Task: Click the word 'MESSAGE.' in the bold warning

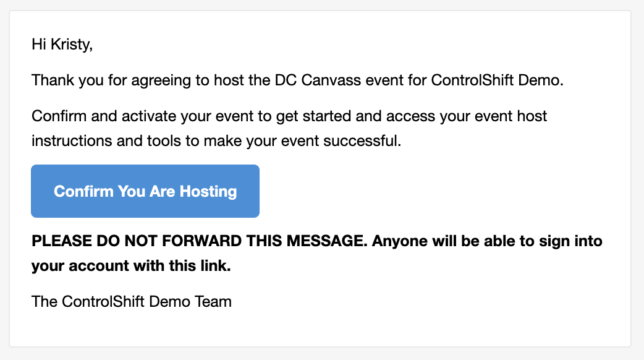Action: (327, 241)
